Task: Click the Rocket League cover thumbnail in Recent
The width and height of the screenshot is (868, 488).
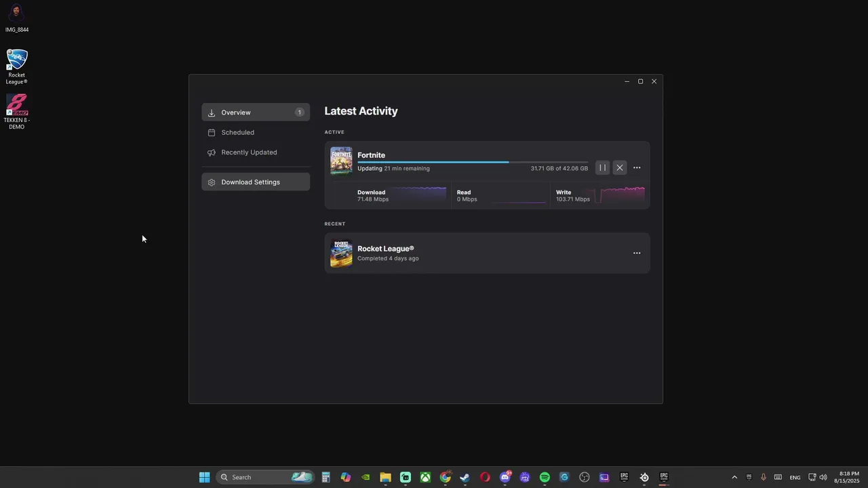Action: pyautogui.click(x=341, y=253)
